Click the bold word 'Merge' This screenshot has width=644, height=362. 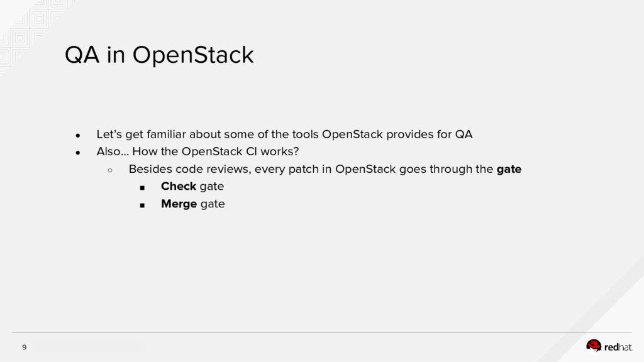(x=179, y=204)
